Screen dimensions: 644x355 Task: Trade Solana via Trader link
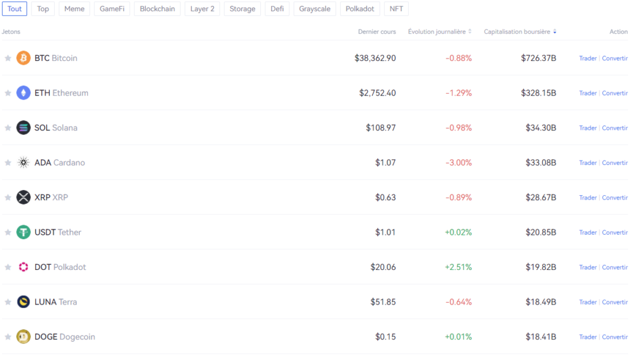(588, 128)
